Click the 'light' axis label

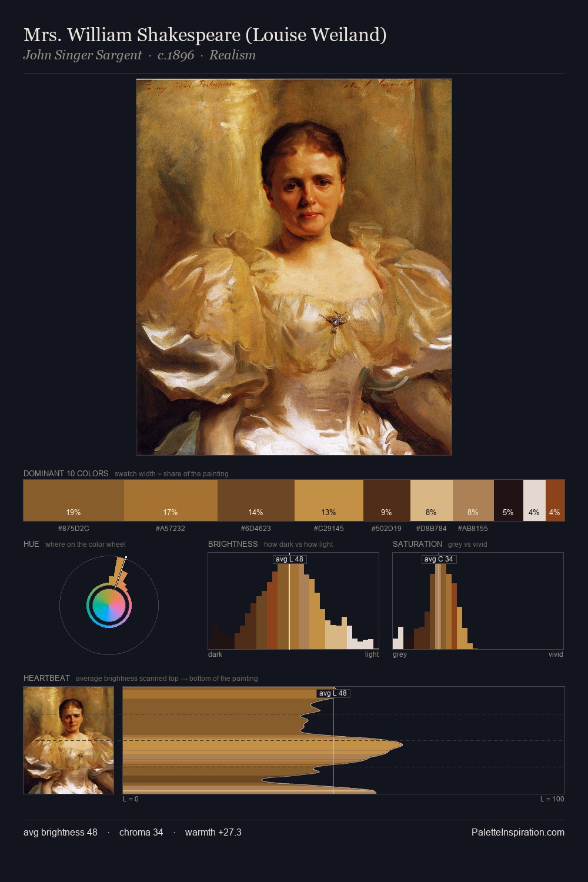(x=372, y=654)
